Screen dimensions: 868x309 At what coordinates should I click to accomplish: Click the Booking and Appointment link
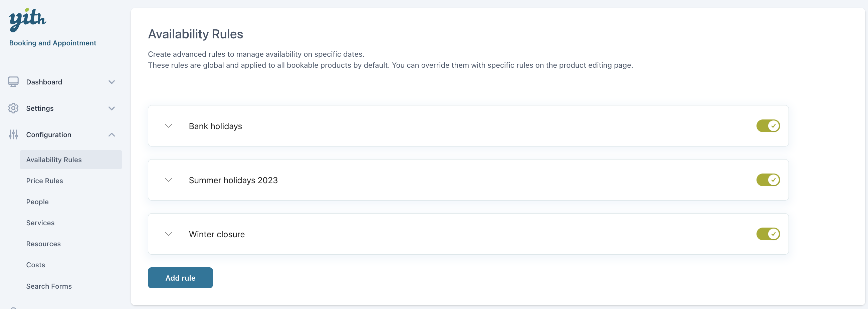click(x=52, y=43)
